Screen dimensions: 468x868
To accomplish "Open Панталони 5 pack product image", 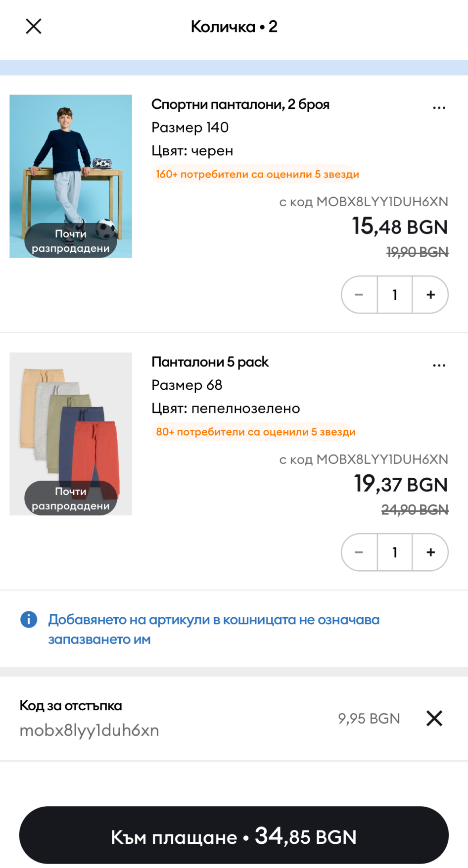I will (x=71, y=434).
